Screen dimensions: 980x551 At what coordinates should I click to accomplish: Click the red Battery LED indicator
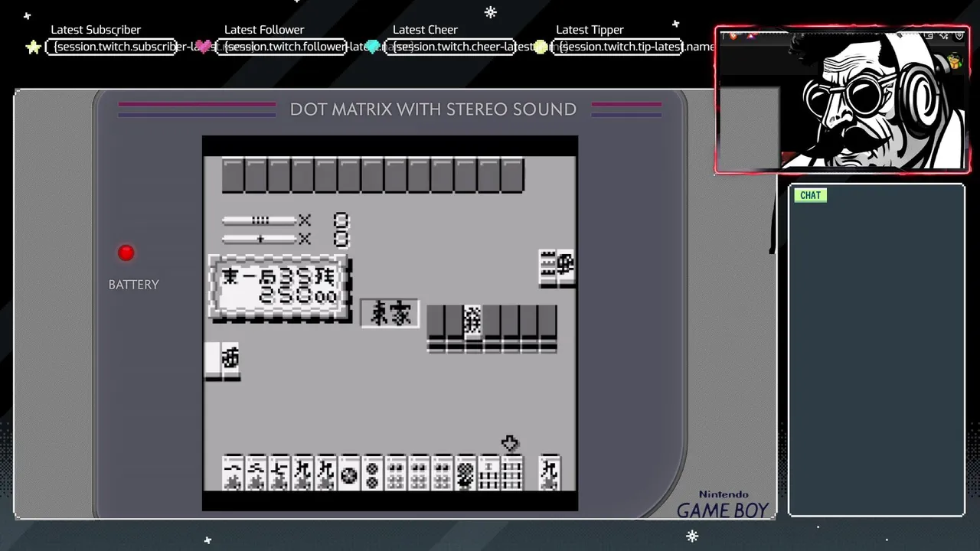click(126, 253)
